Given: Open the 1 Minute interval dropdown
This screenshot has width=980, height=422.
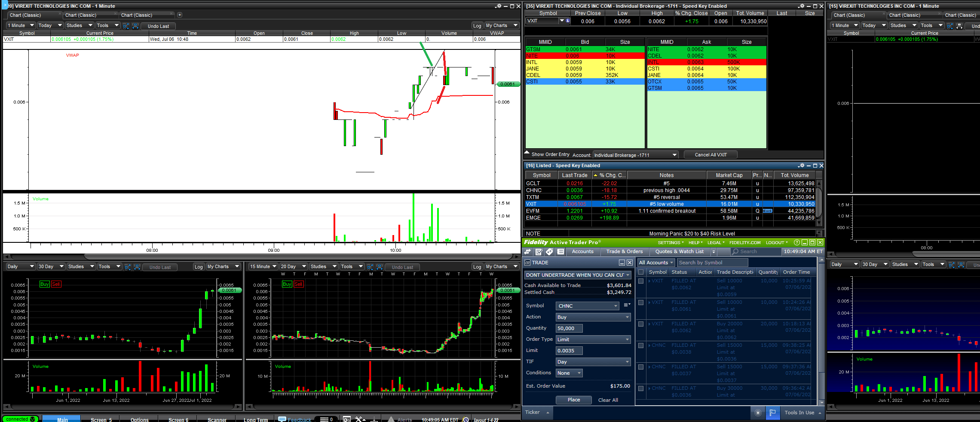Looking at the screenshot, I should pos(21,25).
